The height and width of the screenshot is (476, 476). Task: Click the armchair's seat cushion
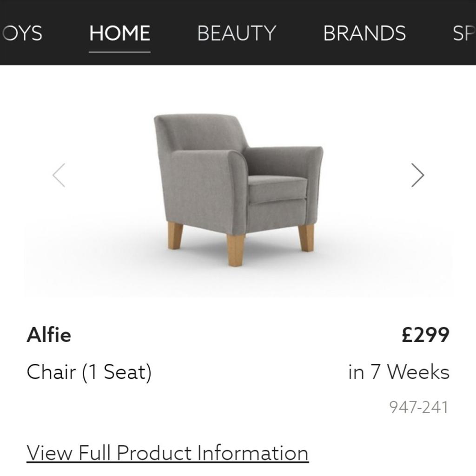point(277,188)
